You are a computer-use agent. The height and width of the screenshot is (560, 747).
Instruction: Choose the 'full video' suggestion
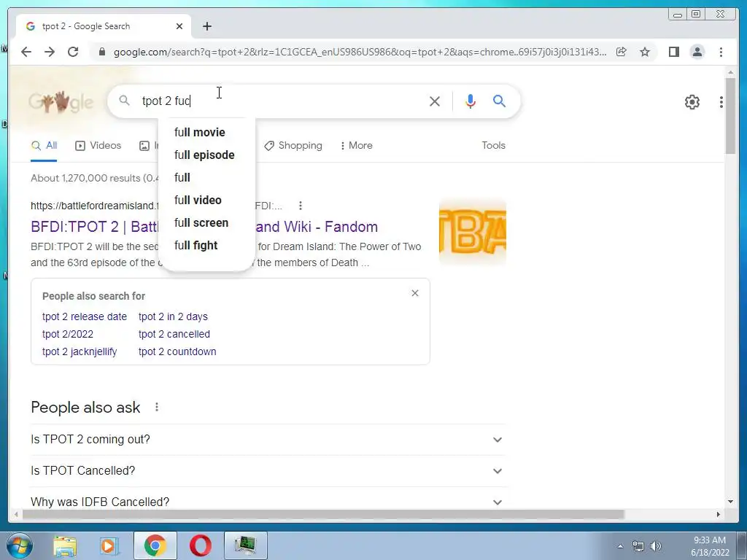pyautogui.click(x=198, y=201)
